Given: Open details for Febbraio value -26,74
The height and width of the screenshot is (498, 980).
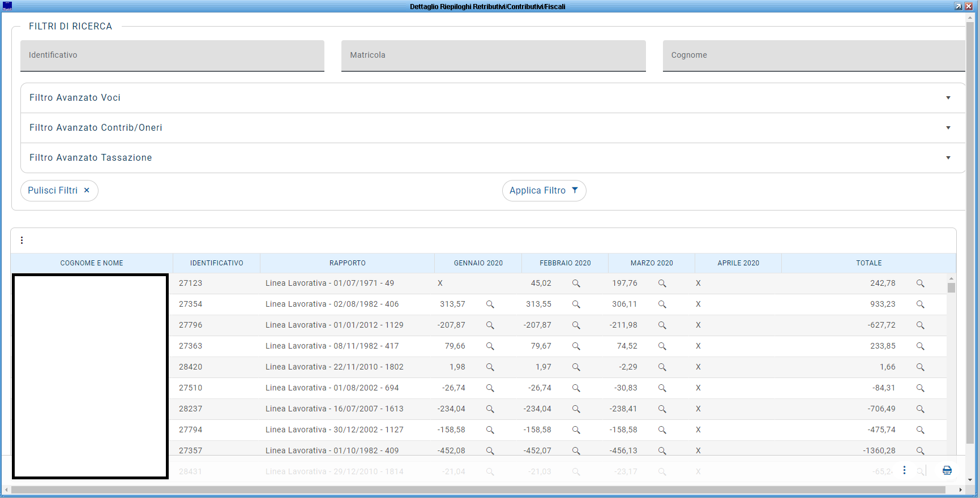Looking at the screenshot, I should 576,388.
